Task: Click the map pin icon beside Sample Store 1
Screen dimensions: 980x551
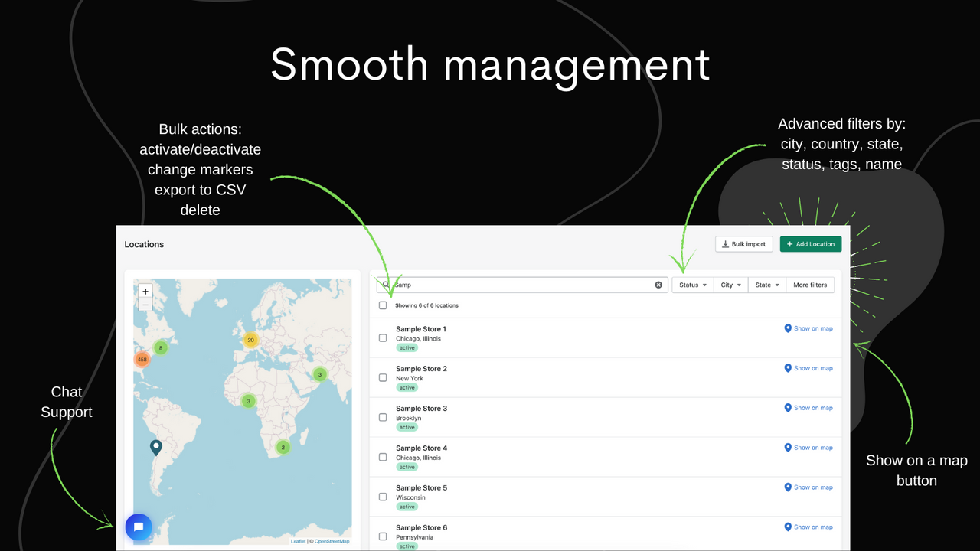Action: coord(787,328)
